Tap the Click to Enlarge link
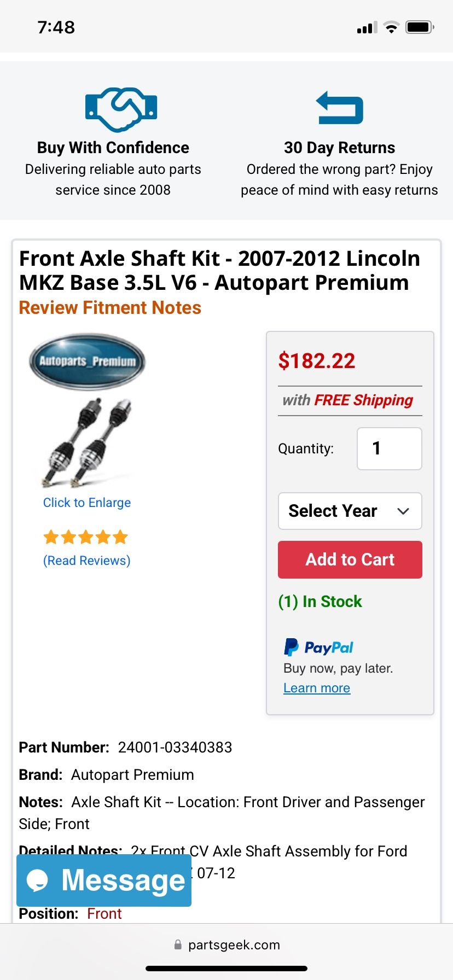The width and height of the screenshot is (453, 980). click(x=87, y=503)
